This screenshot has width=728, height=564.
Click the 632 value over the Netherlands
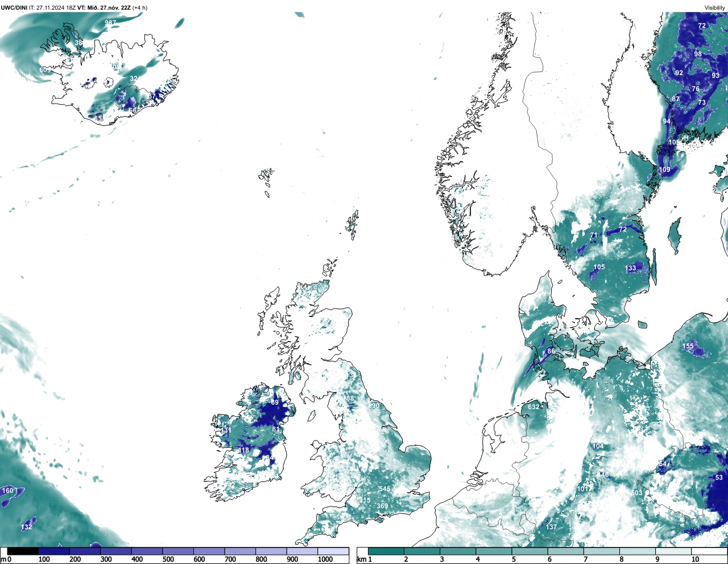533,407
